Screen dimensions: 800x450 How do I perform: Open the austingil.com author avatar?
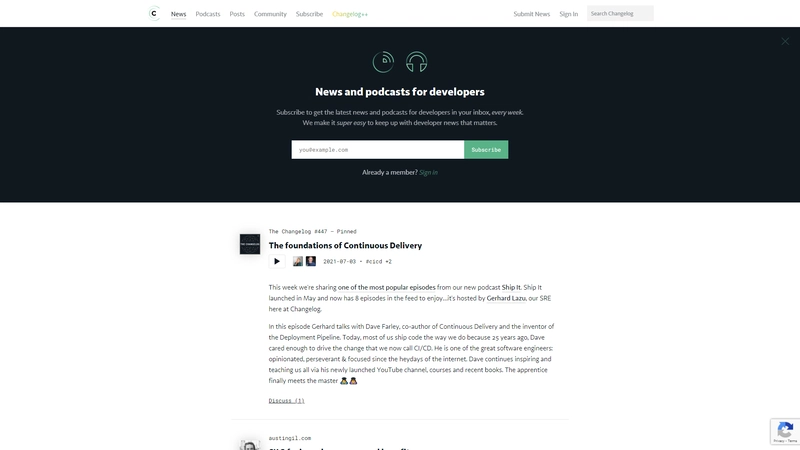pyautogui.click(x=249, y=443)
